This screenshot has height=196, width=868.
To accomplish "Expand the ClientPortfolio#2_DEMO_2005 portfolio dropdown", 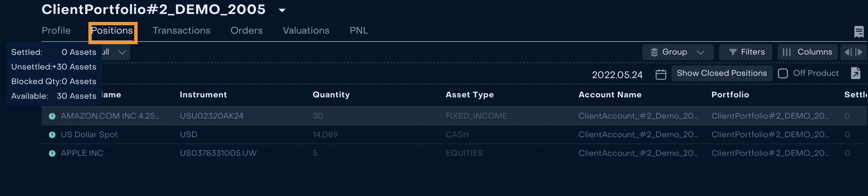I will point(282,10).
